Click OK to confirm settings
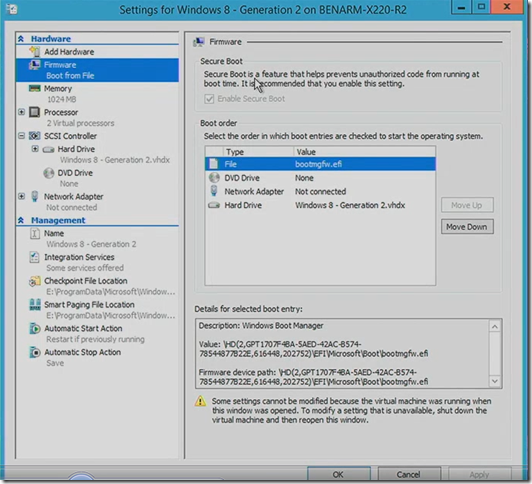532x484 pixels. click(x=338, y=474)
